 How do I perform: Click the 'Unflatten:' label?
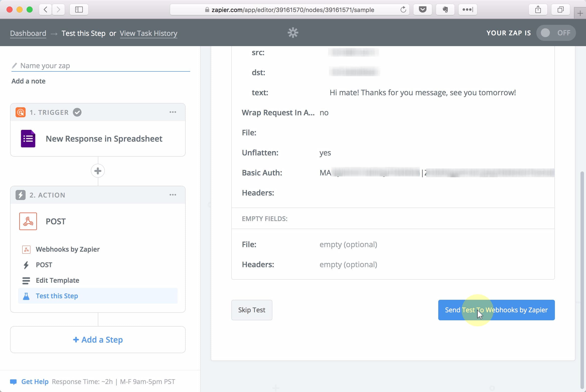[x=260, y=153]
